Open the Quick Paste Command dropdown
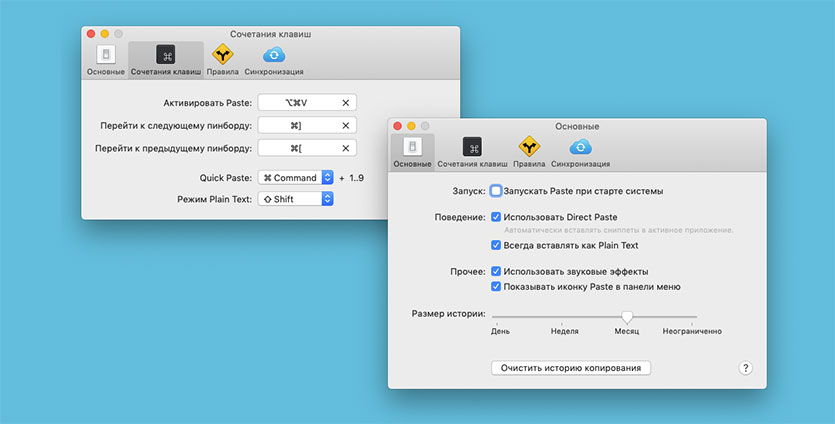Image resolution: width=835 pixels, height=424 pixels. tap(295, 177)
